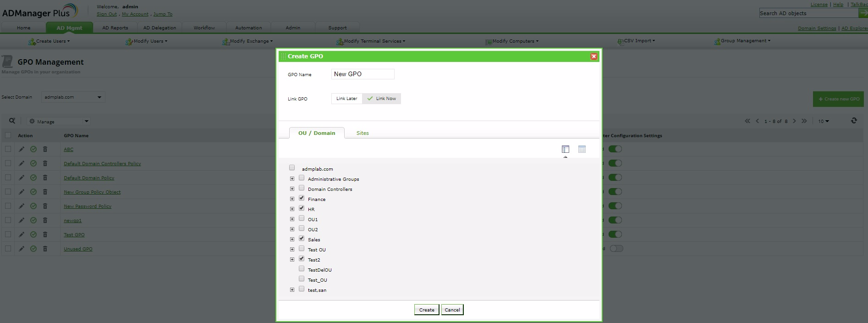Click the GPO Name input field
This screenshot has height=323, width=868.
(x=363, y=74)
